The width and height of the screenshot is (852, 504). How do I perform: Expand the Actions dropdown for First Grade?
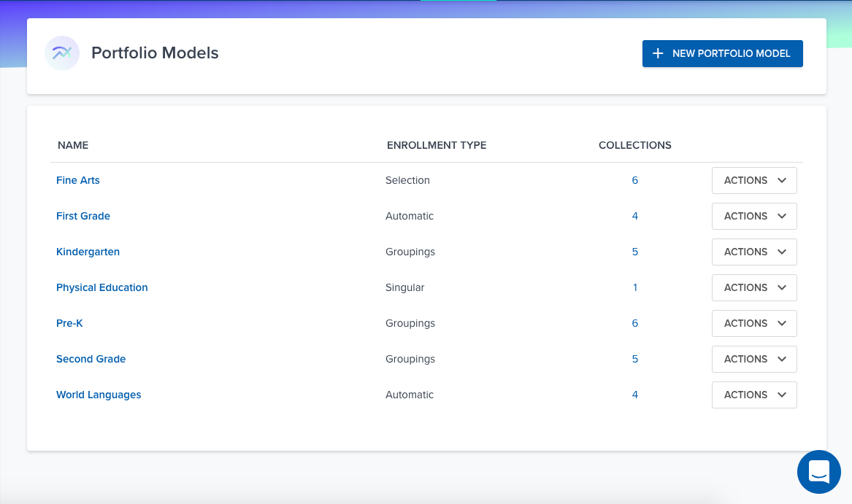pos(754,216)
